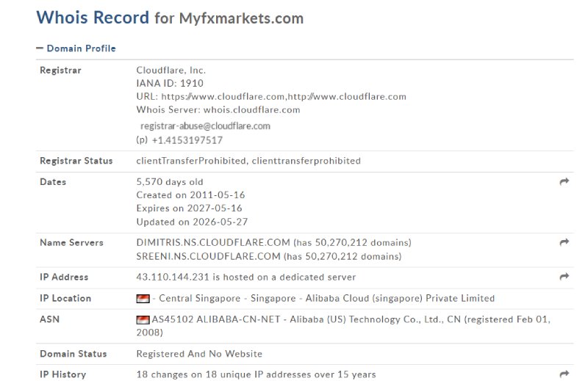Open the share arrow in the Dates row
The image size is (588, 381).
564,182
